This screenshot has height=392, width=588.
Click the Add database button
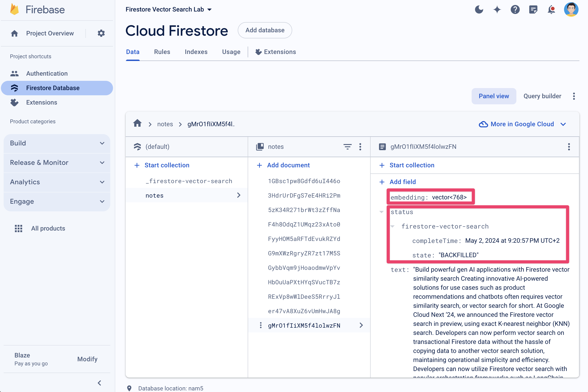point(264,30)
